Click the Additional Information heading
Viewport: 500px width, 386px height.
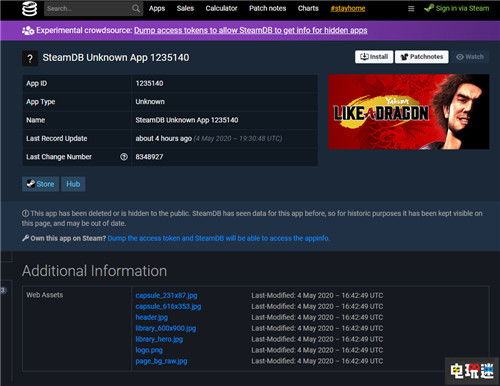pos(95,271)
